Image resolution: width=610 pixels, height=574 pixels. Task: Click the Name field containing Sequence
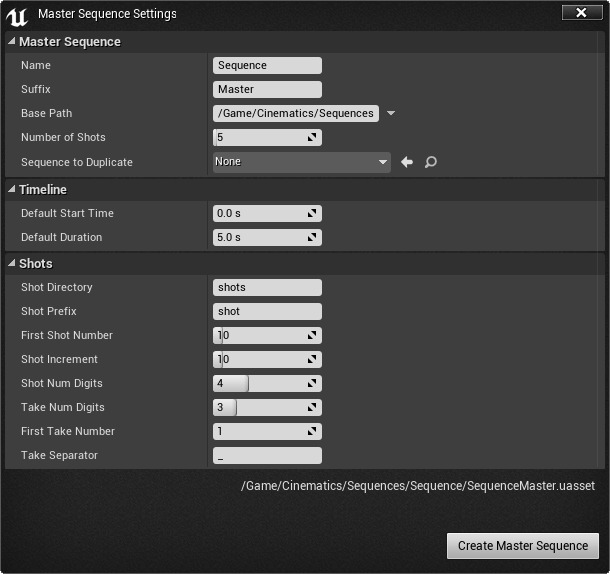[x=267, y=65]
